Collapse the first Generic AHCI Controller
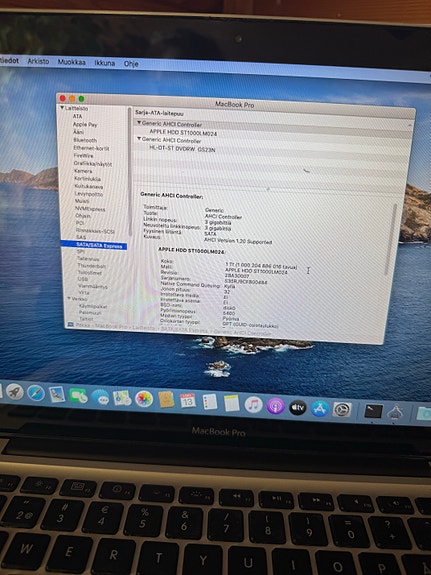This screenshot has height=575, width=431. tap(139, 123)
